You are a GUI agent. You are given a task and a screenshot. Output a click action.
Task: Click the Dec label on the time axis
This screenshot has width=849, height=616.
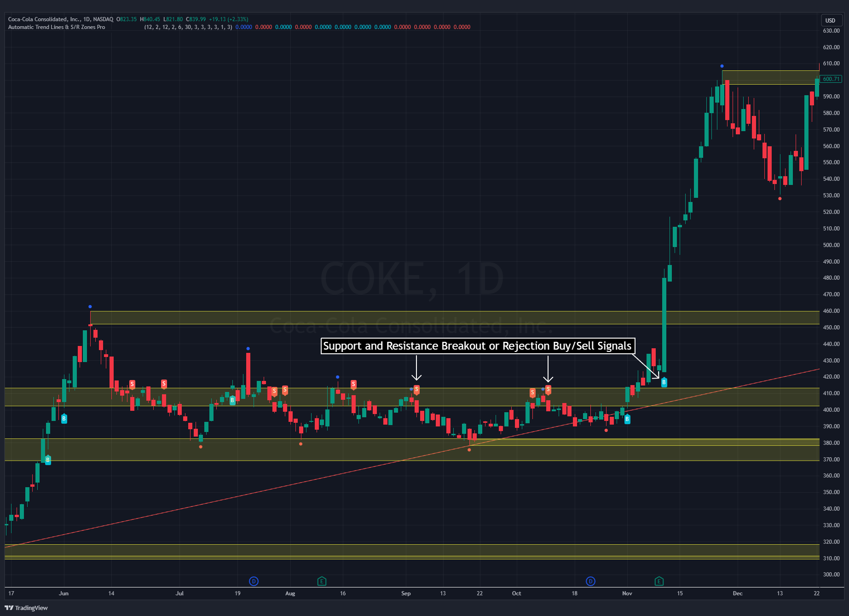point(738,593)
